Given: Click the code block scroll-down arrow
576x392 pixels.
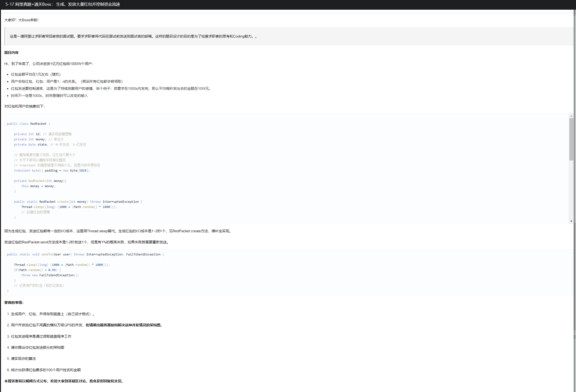Looking at the screenshot, I should (571, 221).
